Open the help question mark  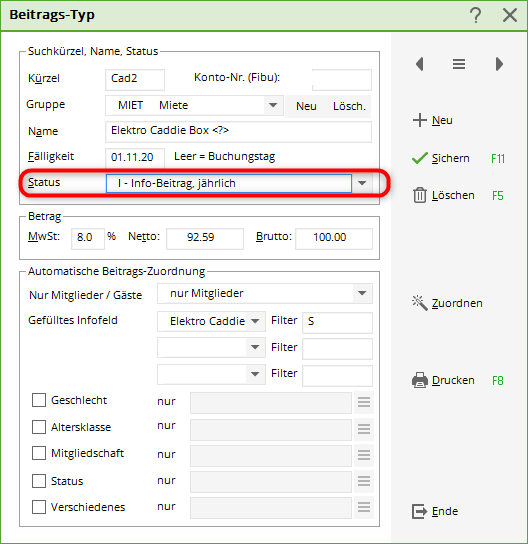(x=476, y=15)
